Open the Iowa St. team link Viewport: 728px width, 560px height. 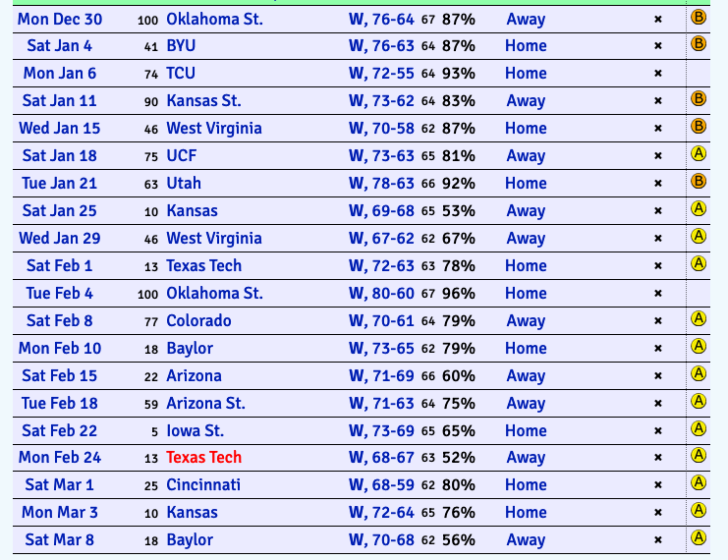tap(195, 430)
